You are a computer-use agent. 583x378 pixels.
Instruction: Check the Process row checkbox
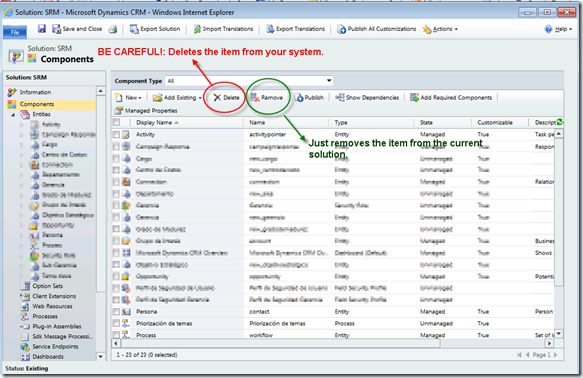116,335
